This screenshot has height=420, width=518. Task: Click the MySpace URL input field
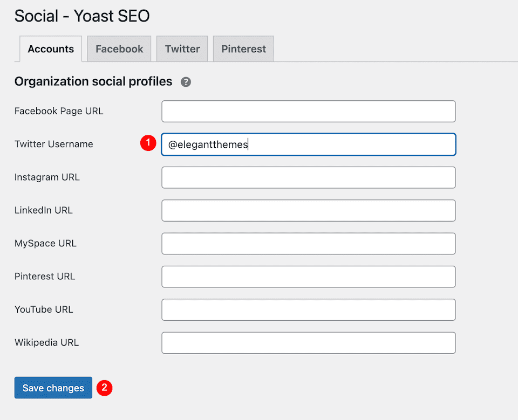(308, 244)
